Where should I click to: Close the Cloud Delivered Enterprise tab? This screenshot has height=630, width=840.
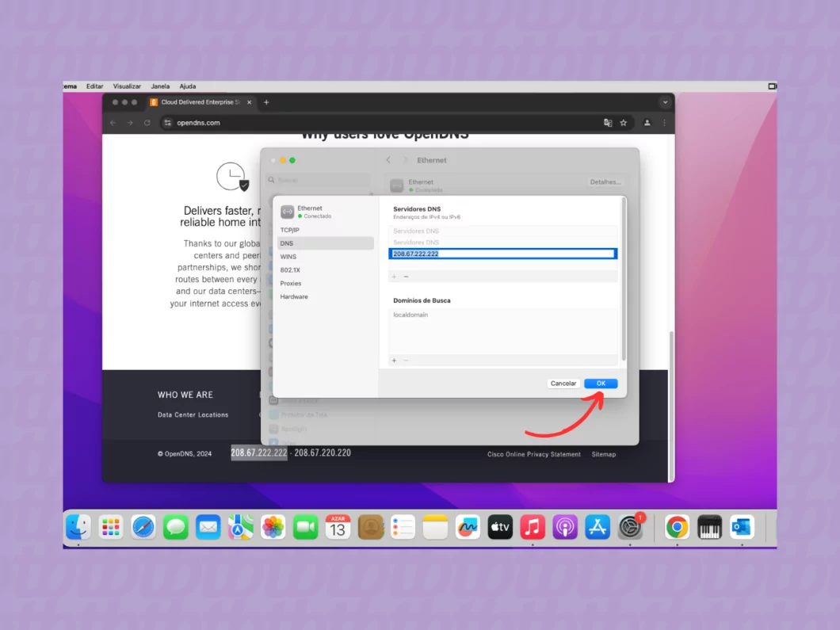pos(249,102)
